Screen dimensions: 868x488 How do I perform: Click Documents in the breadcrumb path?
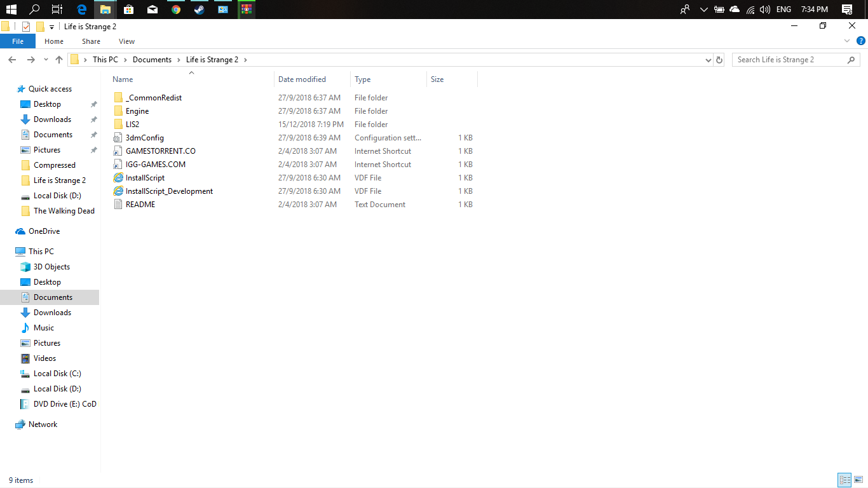coord(152,60)
